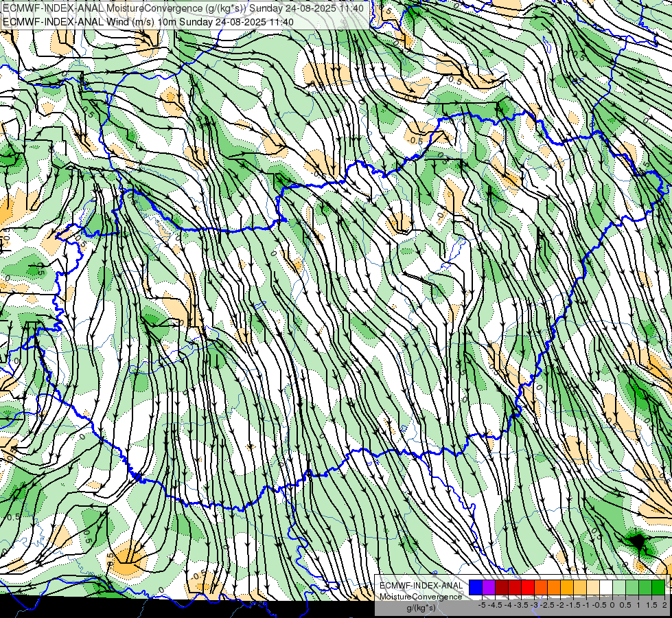
Task: Pick the bright red swatch between -3.5 and -3
Action: coord(528,587)
